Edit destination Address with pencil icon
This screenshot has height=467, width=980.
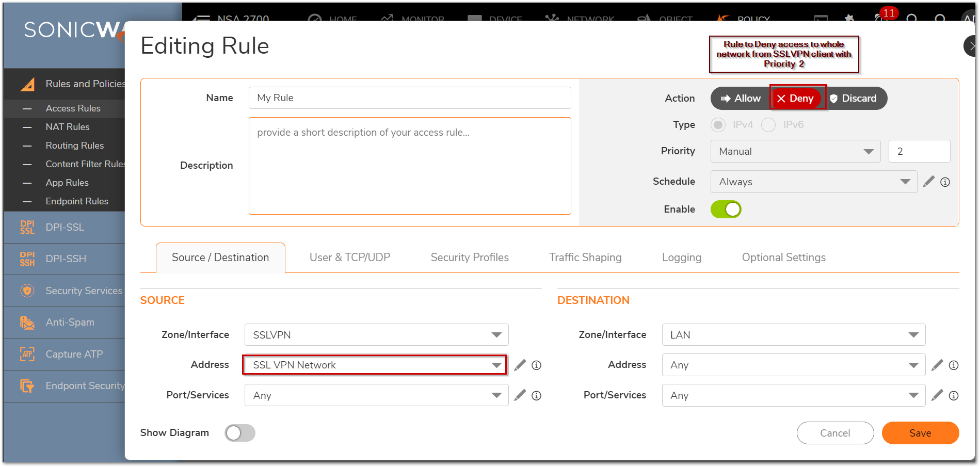pos(937,365)
